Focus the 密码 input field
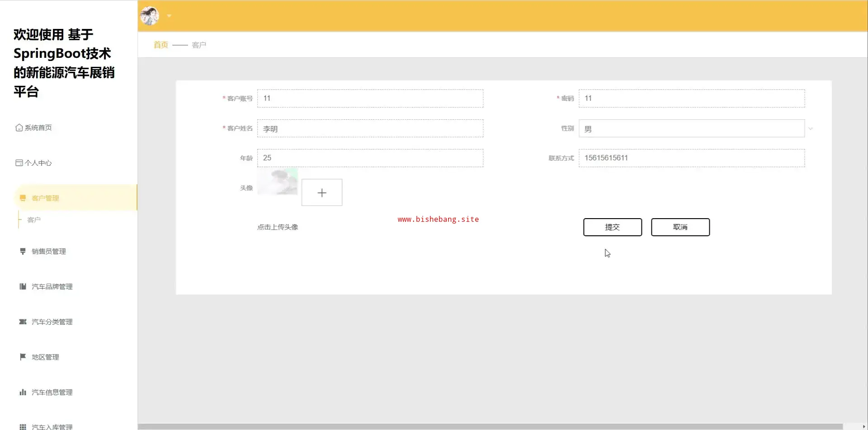The width and height of the screenshot is (868, 430). point(692,98)
